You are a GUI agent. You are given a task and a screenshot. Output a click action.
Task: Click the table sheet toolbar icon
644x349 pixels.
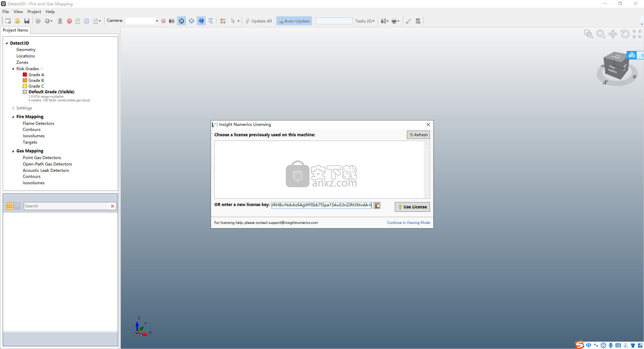click(86, 21)
